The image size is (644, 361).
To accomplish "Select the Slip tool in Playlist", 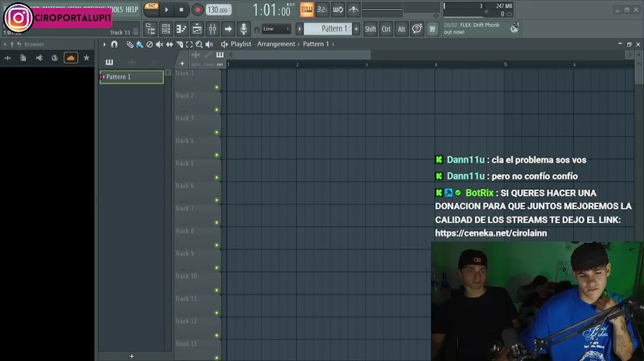I will [x=170, y=44].
